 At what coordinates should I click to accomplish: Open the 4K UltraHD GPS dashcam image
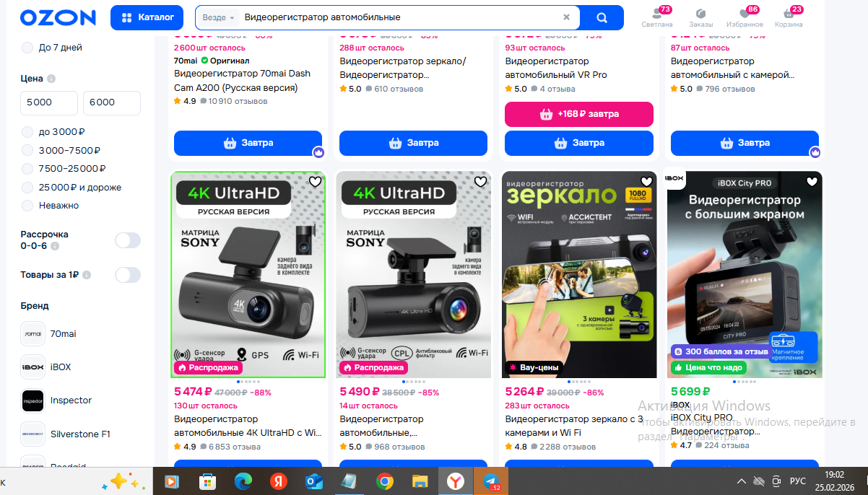[x=248, y=274]
